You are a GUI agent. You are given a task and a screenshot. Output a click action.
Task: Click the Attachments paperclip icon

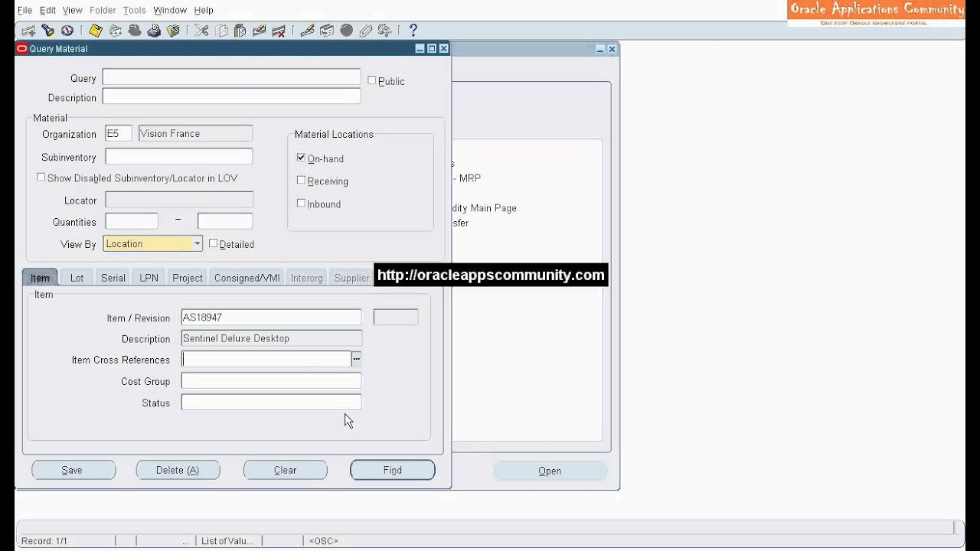click(x=365, y=31)
